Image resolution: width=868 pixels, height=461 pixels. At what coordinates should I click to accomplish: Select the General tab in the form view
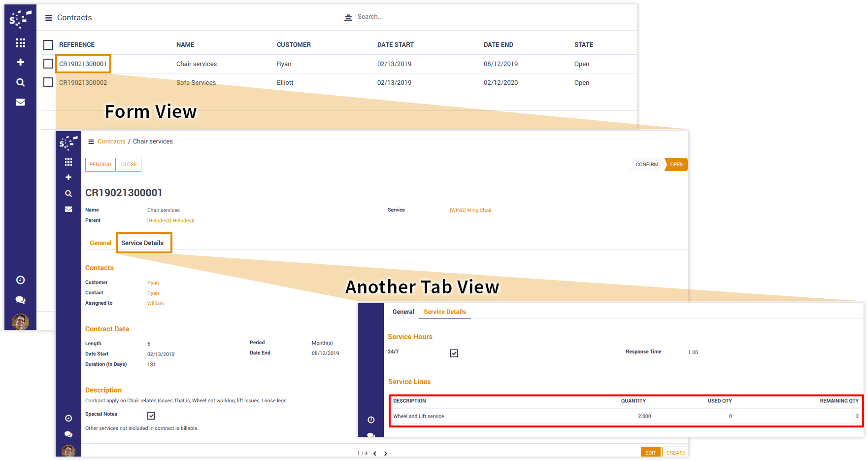(x=100, y=243)
